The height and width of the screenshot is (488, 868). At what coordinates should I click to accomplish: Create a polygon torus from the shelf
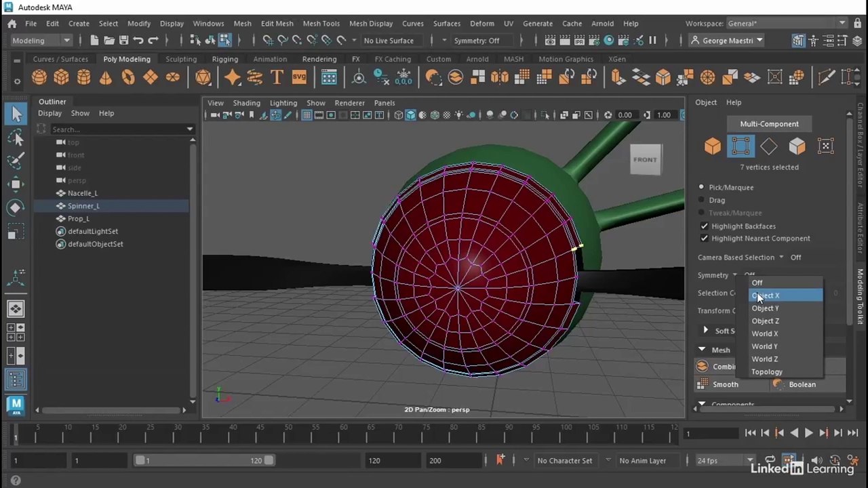click(128, 77)
